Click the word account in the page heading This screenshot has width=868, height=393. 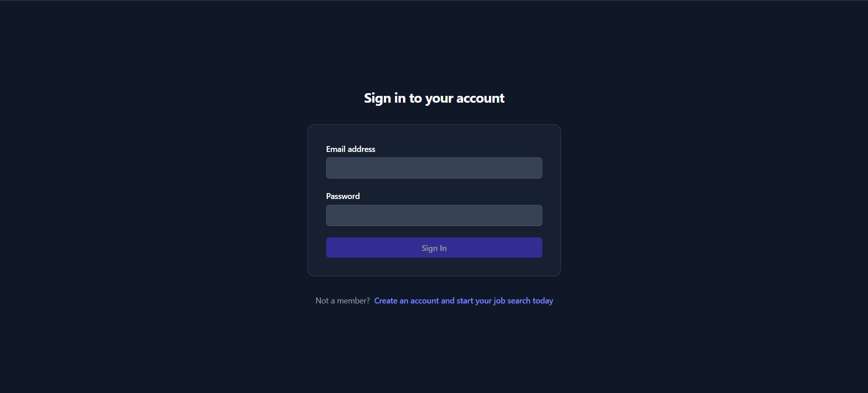480,98
